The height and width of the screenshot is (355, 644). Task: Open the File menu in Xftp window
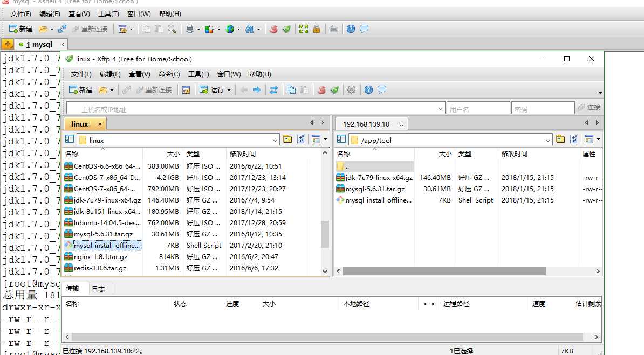tap(81, 74)
